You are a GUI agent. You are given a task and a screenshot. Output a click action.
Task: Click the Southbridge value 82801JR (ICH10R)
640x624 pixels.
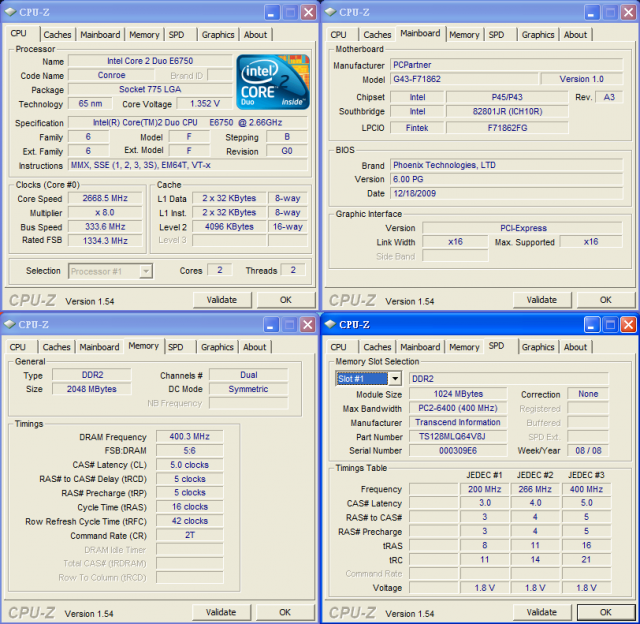tap(507, 111)
